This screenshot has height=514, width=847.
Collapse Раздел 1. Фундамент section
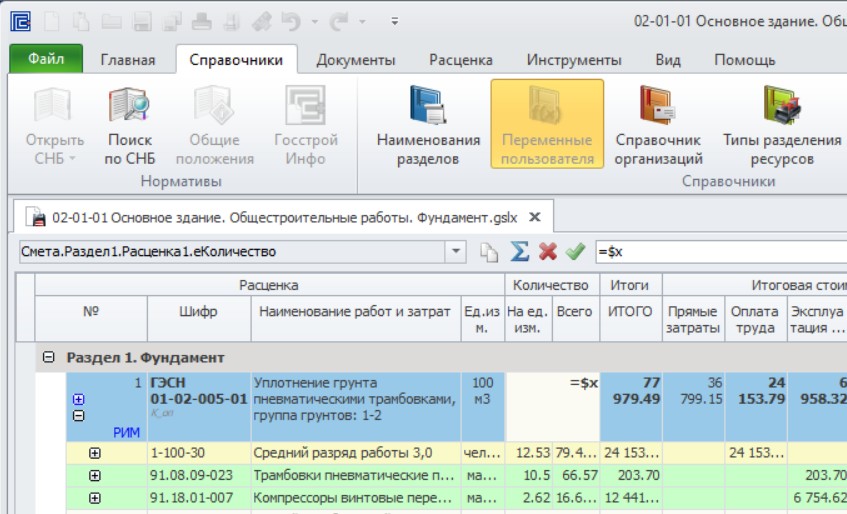point(49,357)
